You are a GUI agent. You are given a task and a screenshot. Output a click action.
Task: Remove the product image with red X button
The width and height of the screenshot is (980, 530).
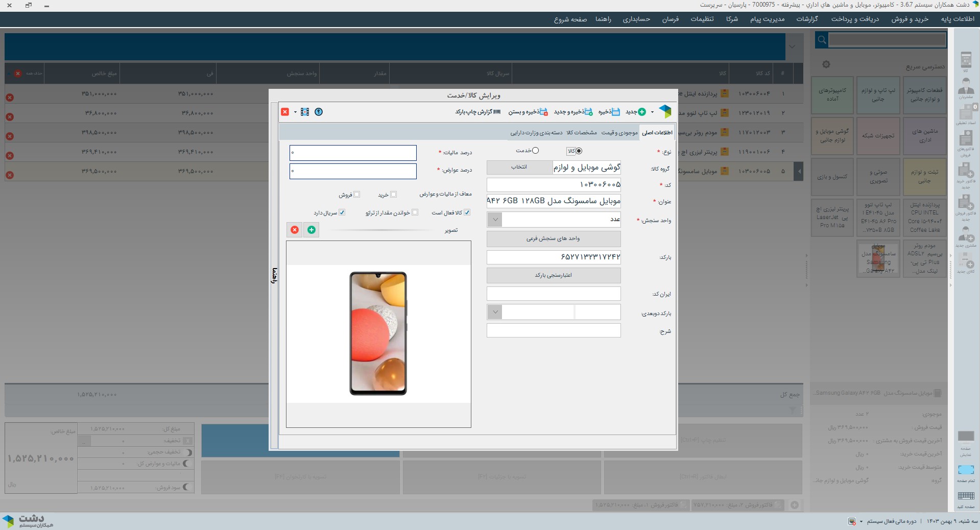295,230
